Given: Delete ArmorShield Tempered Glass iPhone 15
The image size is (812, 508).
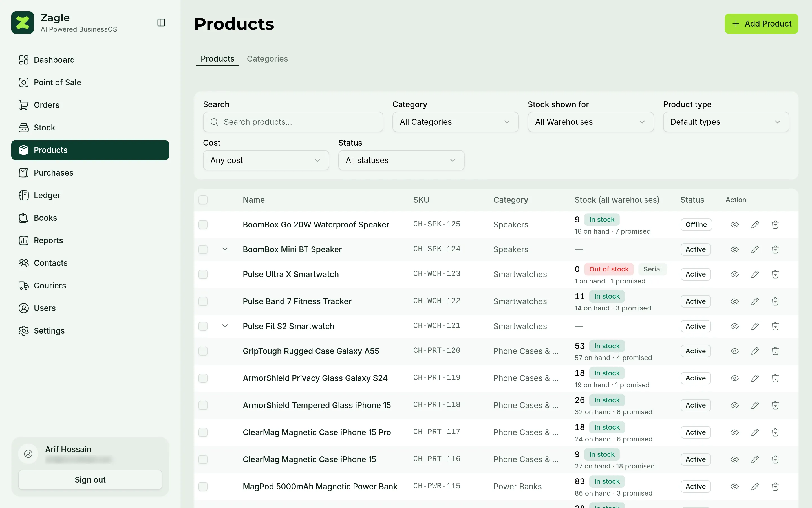Looking at the screenshot, I should point(775,405).
